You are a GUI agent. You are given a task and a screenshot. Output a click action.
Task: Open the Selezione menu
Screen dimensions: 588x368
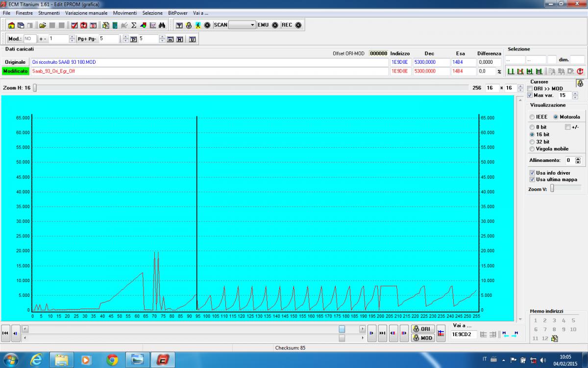click(152, 13)
